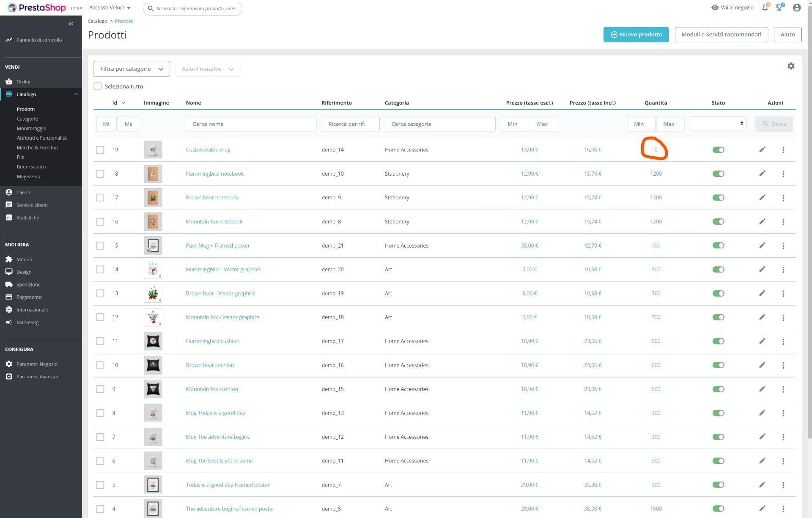The image size is (812, 518).
Task: Open Categorie in Catalogo submenu
Action: coord(27,119)
